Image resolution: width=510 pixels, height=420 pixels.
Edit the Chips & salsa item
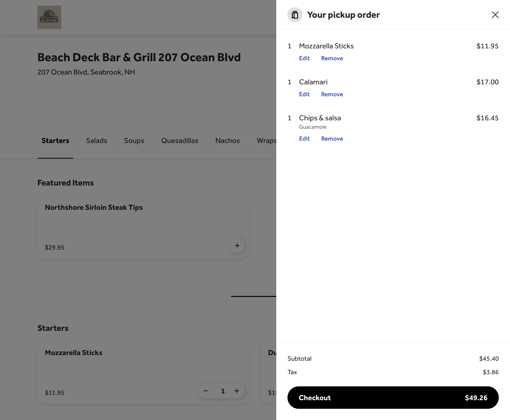(304, 139)
